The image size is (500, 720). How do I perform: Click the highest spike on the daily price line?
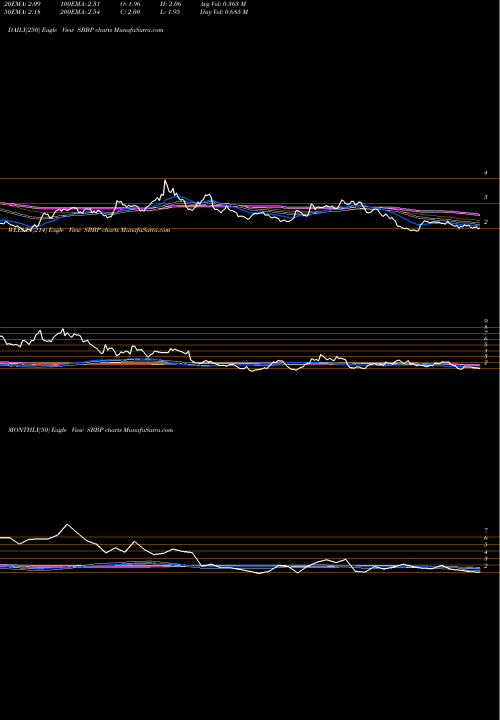coord(165,180)
